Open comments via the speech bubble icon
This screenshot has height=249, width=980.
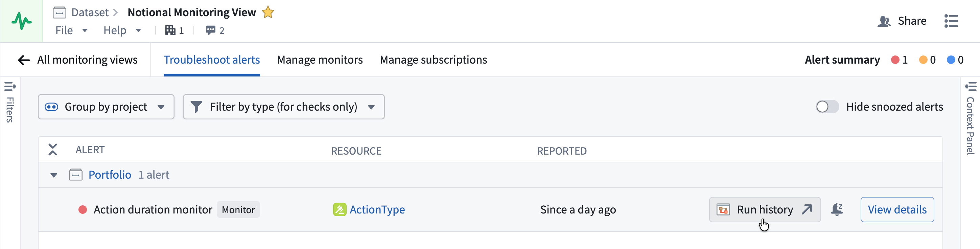[211, 30]
